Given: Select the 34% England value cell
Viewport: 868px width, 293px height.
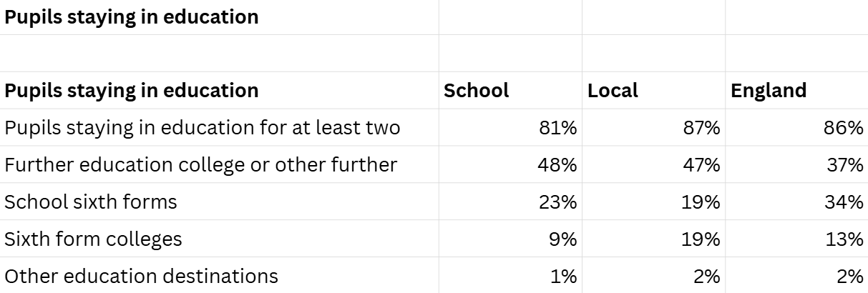Looking at the screenshot, I should 844,202.
